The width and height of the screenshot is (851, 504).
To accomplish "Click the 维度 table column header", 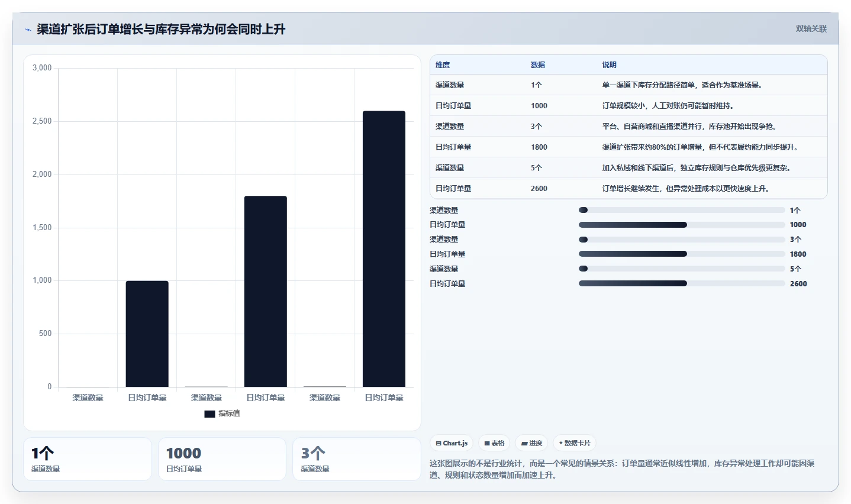I will tap(443, 65).
